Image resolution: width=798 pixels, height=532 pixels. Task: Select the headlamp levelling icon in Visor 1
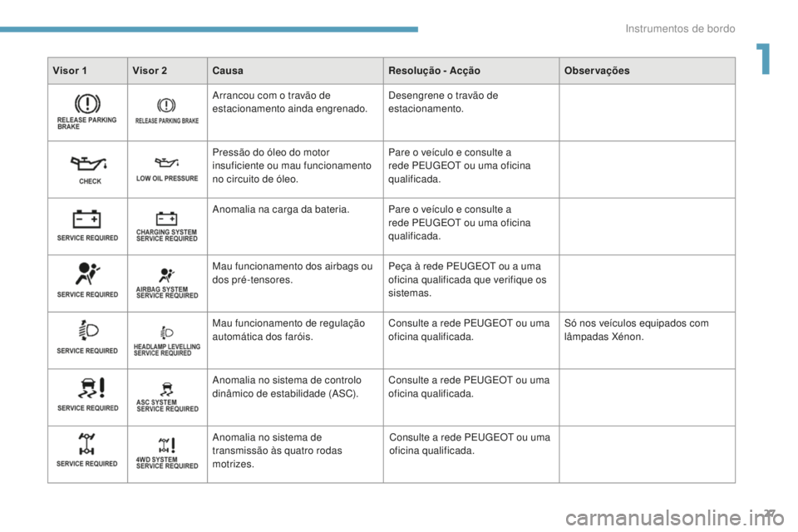(x=88, y=330)
